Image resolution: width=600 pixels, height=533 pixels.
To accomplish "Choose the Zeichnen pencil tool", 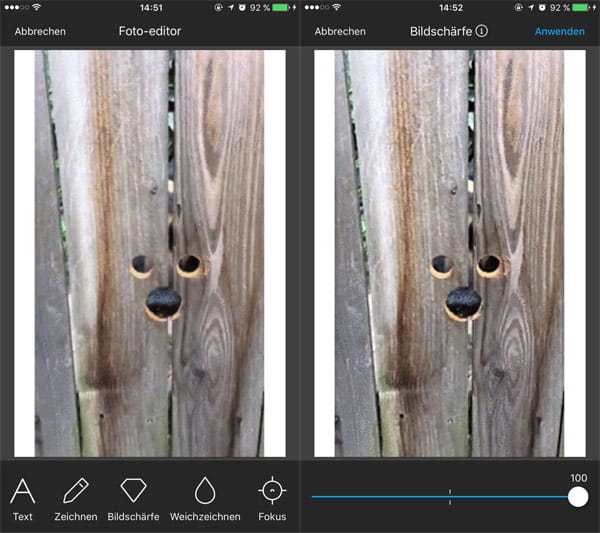I will point(76,491).
